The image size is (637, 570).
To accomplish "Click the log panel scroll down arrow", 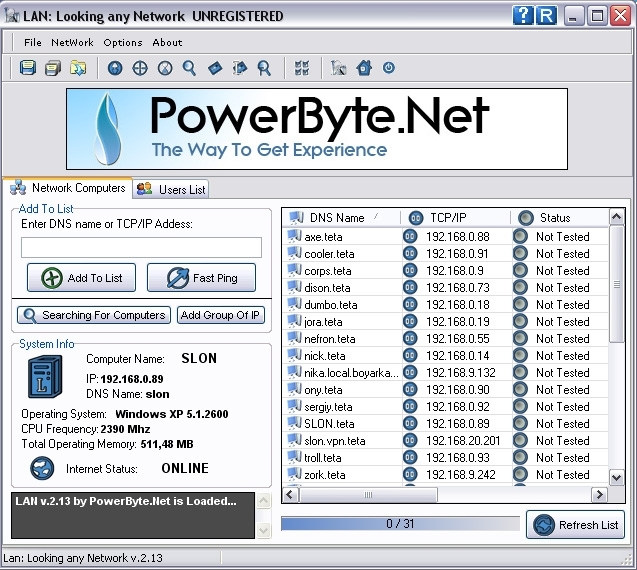I will pos(264,530).
